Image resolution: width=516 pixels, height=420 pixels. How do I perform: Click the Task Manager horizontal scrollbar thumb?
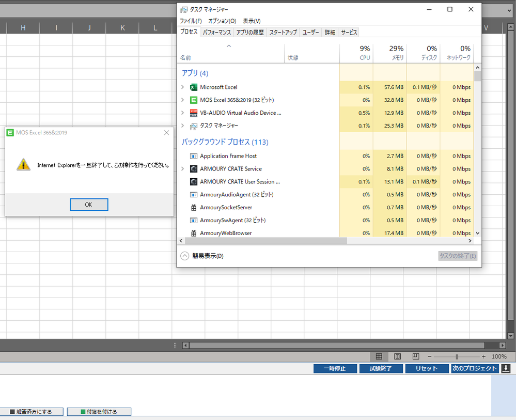(266, 241)
